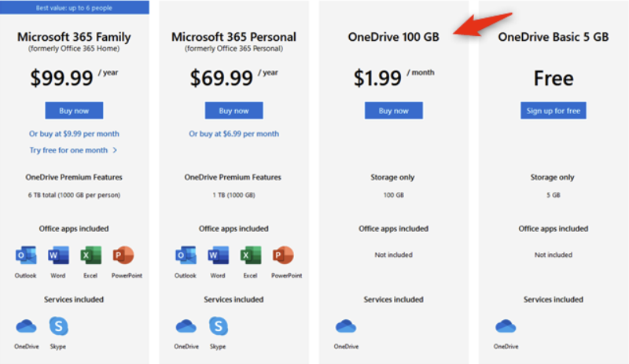Click the Excel icon under Microsoft 365 Personal
Image resolution: width=629 pixels, height=364 pixels.
[251, 256]
